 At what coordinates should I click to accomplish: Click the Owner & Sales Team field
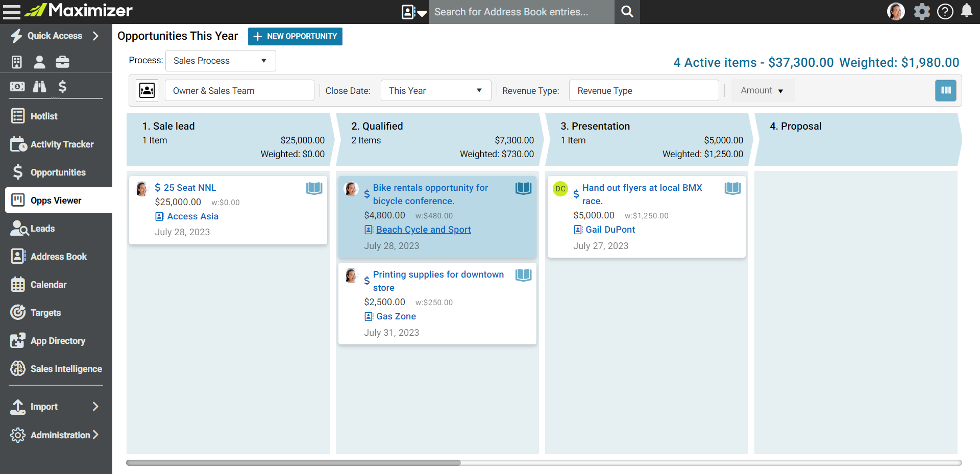pyautogui.click(x=239, y=91)
